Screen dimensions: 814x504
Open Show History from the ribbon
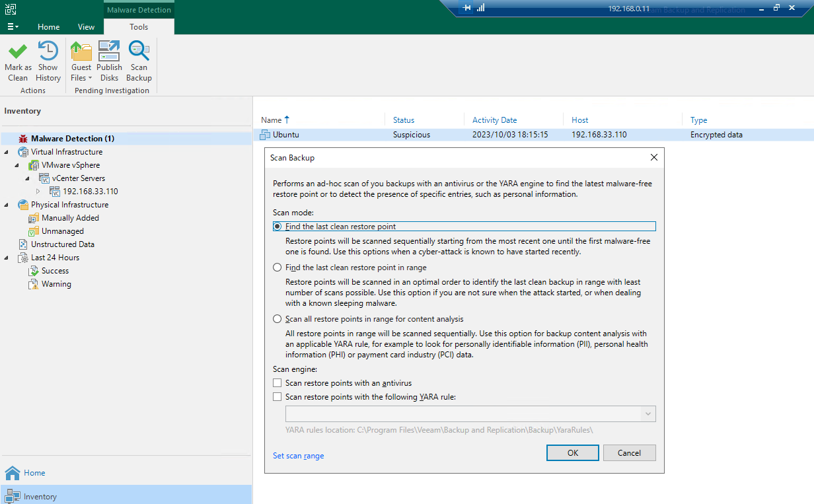click(48, 61)
